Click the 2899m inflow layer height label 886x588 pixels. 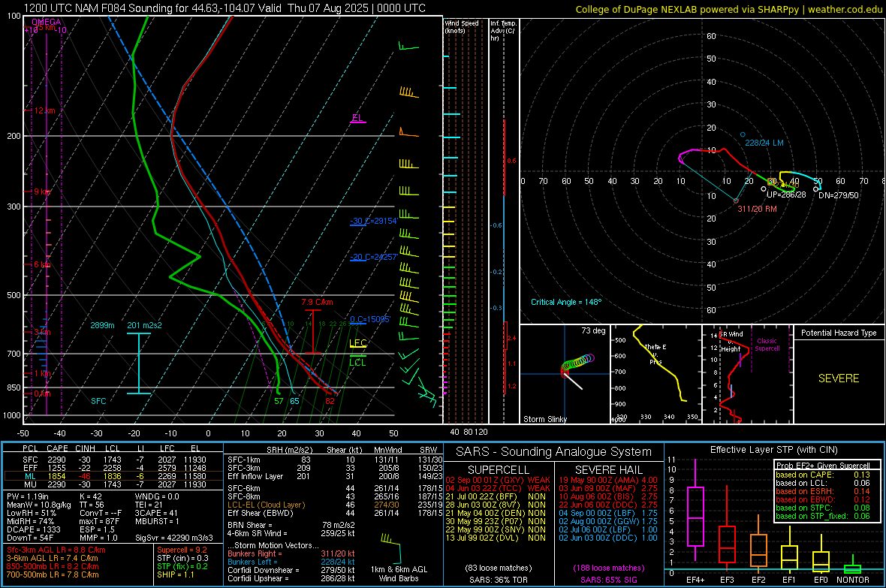[102, 325]
